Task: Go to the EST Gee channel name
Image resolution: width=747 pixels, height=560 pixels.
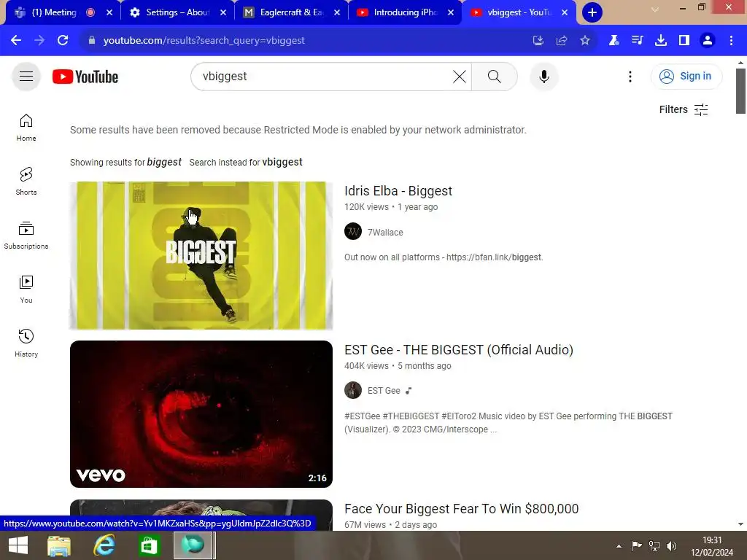Action: point(384,391)
